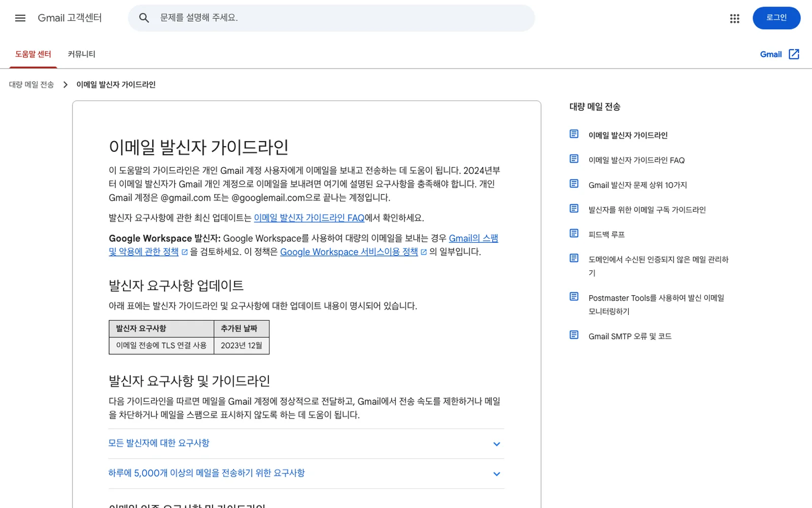Click the 문제를 설명해 주세요 search field
Image resolution: width=812 pixels, height=508 pixels.
[331, 18]
